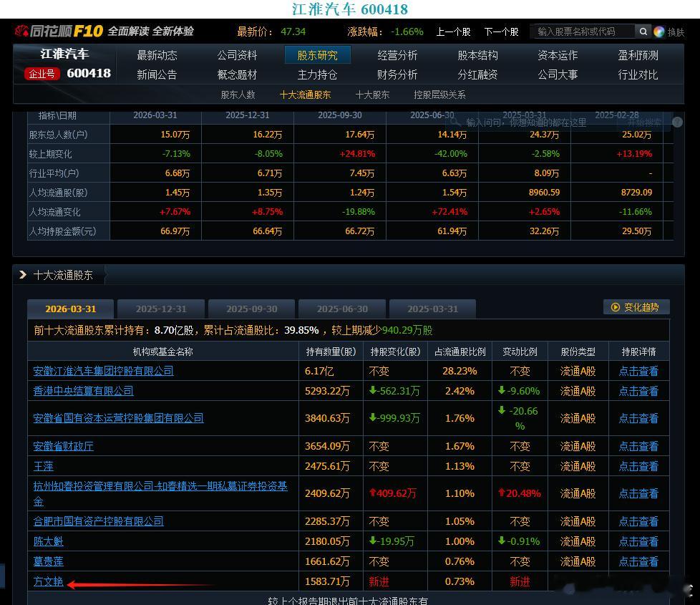This screenshot has height=605, width=700.
Task: Open 安徽省财政厅 link
Action: (64, 446)
